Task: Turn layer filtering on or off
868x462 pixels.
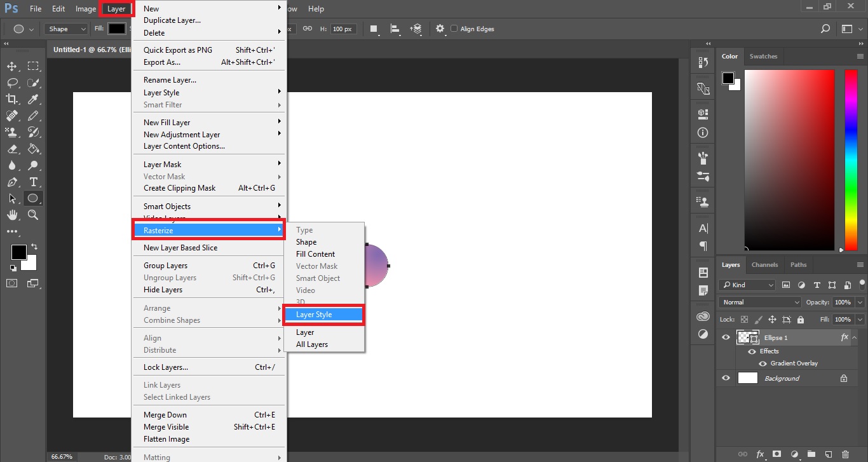Action: [861, 284]
